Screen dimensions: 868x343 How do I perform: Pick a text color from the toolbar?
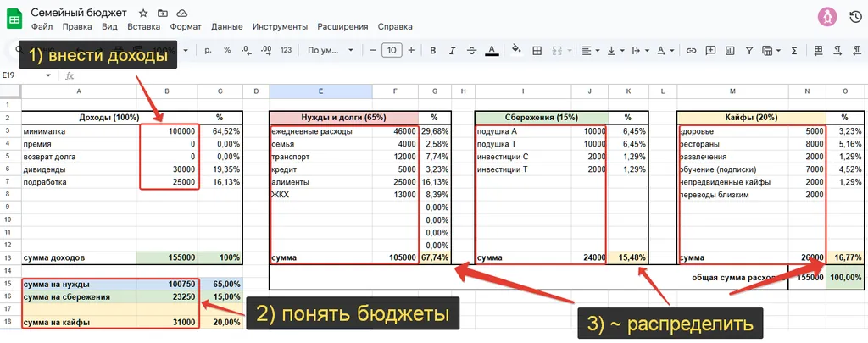coord(491,50)
